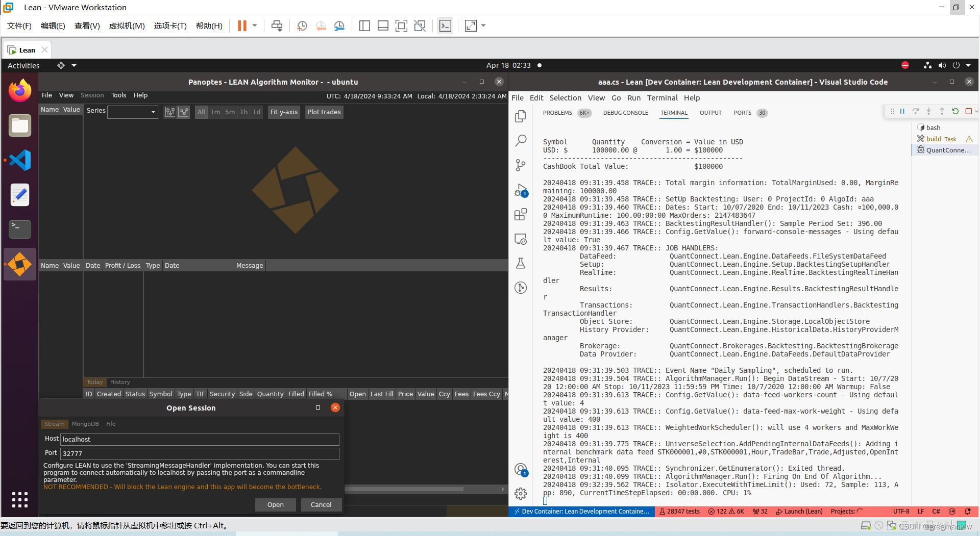This screenshot has width=980, height=536.
Task: Click Cancel in Open Session dialog
Action: pos(321,505)
